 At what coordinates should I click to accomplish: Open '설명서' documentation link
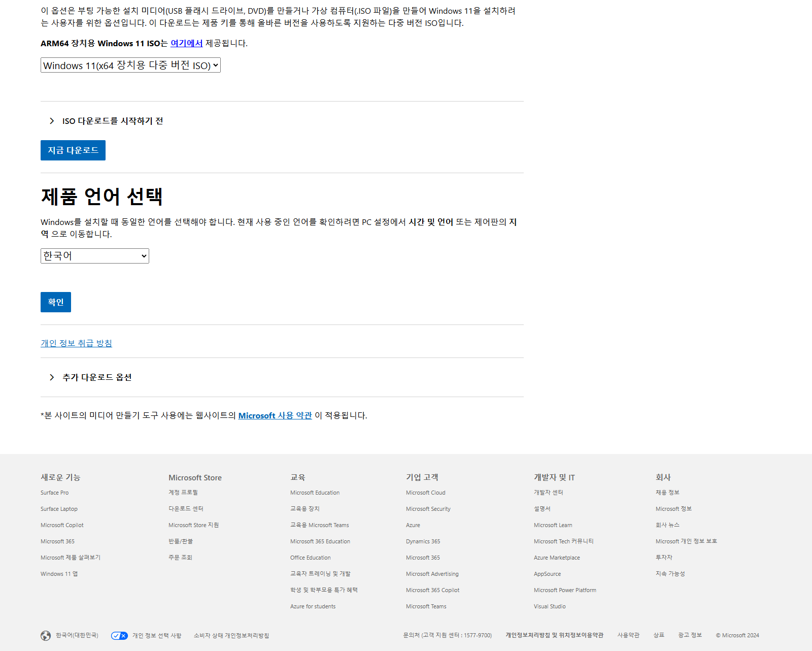point(542,509)
